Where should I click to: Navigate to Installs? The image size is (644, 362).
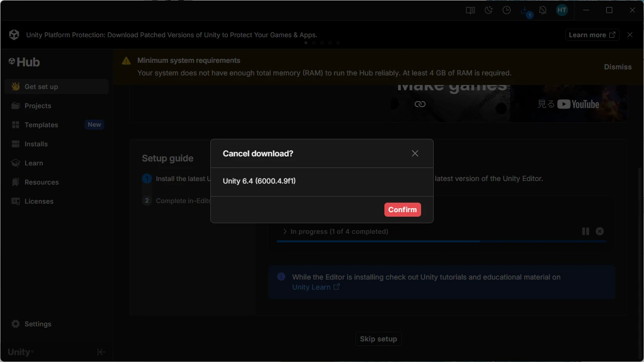[x=56, y=144]
